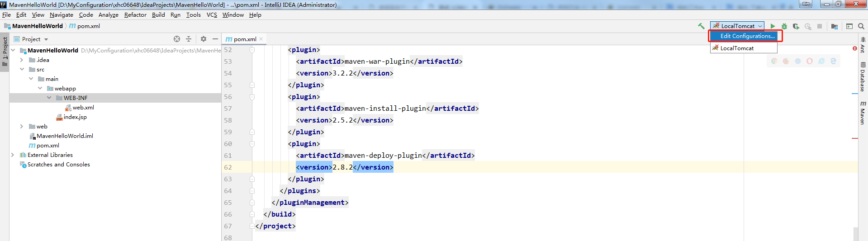
Task: Open Project Structure folder icon in toolbar
Action: tap(835, 26)
